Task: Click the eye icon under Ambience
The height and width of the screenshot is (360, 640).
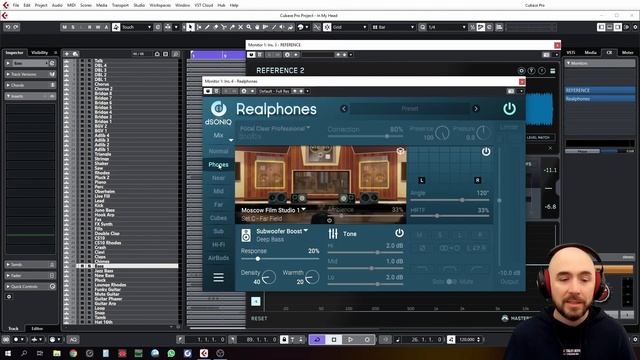Action: pos(329,220)
